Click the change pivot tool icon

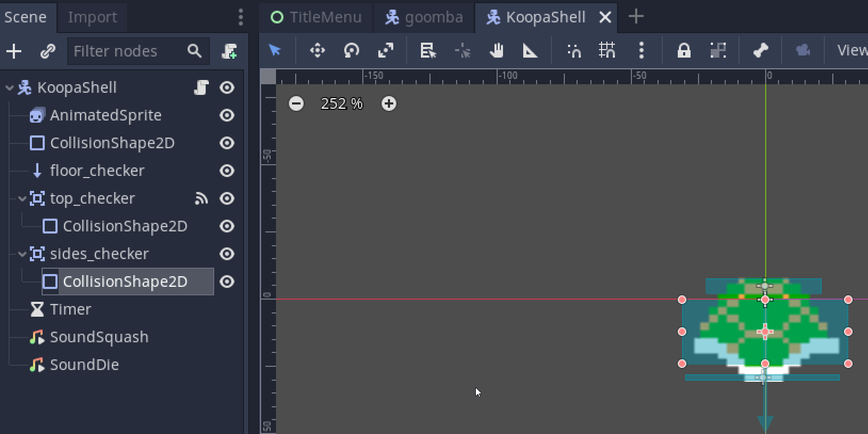[x=463, y=51]
